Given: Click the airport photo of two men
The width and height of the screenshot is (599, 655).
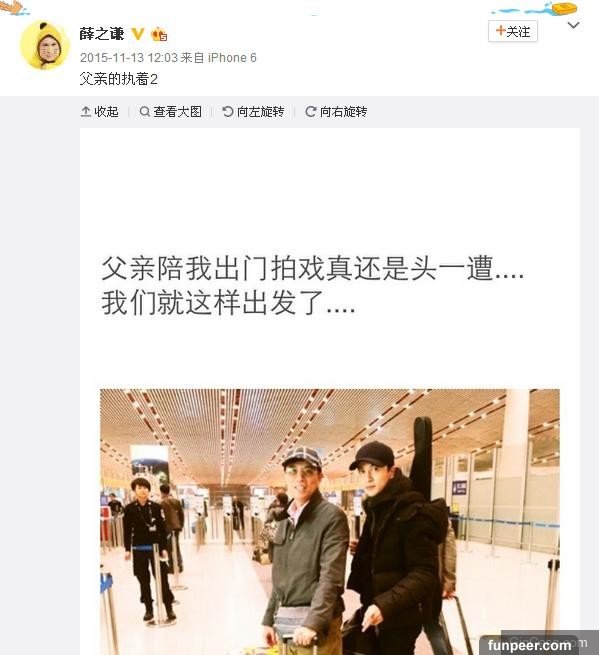Looking at the screenshot, I should (330, 522).
